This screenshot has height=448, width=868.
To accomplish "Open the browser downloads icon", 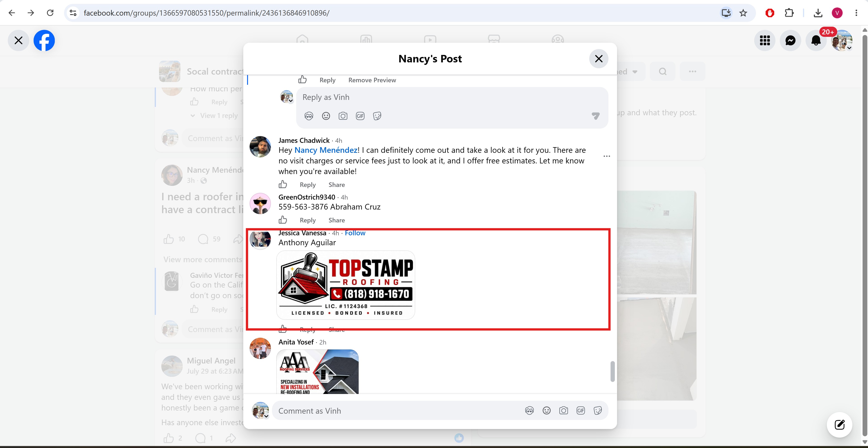I will pyautogui.click(x=818, y=13).
